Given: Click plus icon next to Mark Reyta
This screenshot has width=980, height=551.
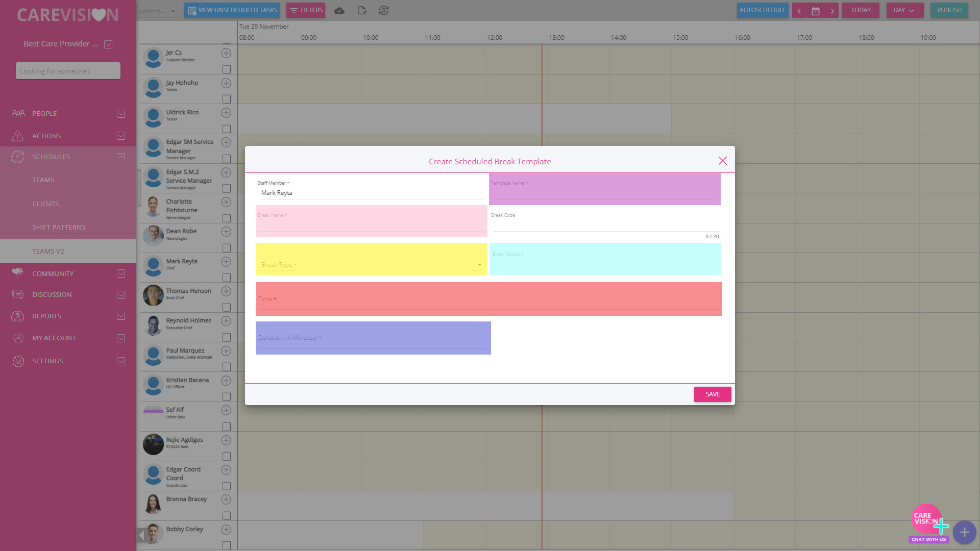Looking at the screenshot, I should pos(226,262).
